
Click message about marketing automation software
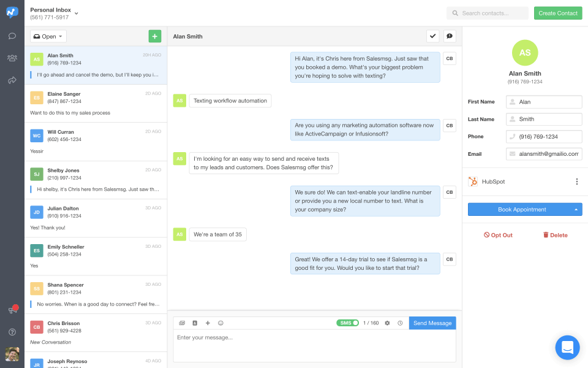365,129
